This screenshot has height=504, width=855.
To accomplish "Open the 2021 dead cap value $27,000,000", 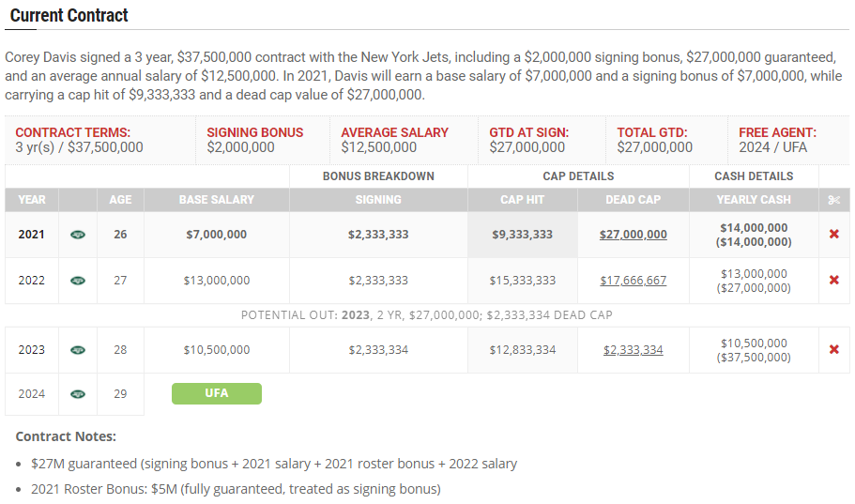I will [x=634, y=235].
